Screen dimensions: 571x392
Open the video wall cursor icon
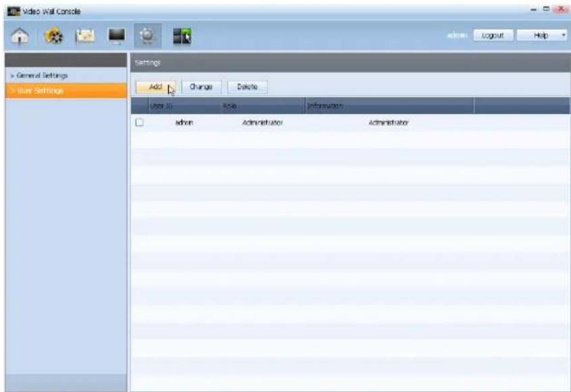(182, 36)
